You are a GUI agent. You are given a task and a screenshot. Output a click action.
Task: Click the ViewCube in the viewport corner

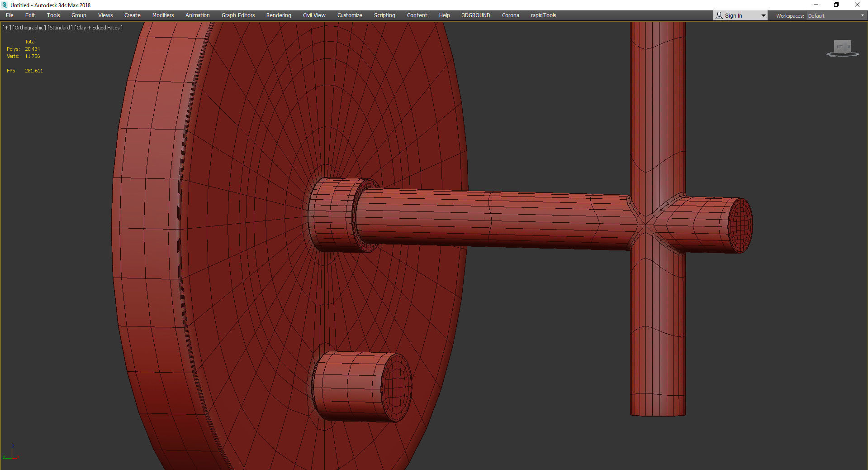point(843,48)
